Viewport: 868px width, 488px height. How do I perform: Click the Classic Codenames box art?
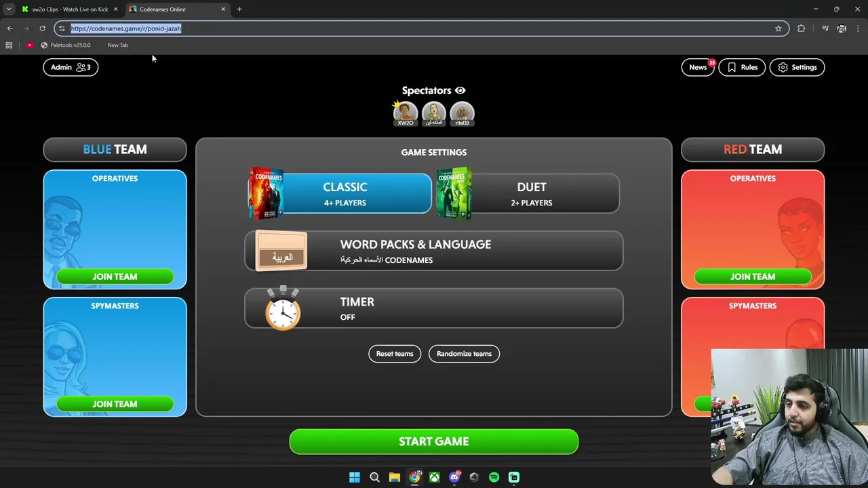(x=266, y=193)
